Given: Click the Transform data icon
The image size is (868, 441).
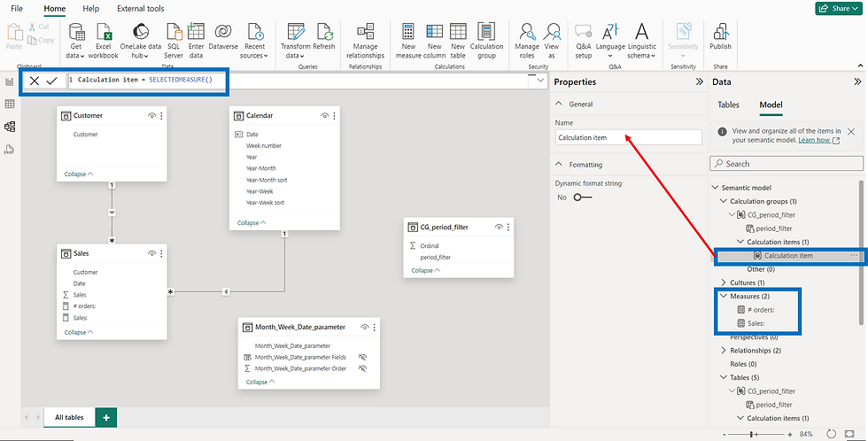Looking at the screenshot, I should pos(296,32).
